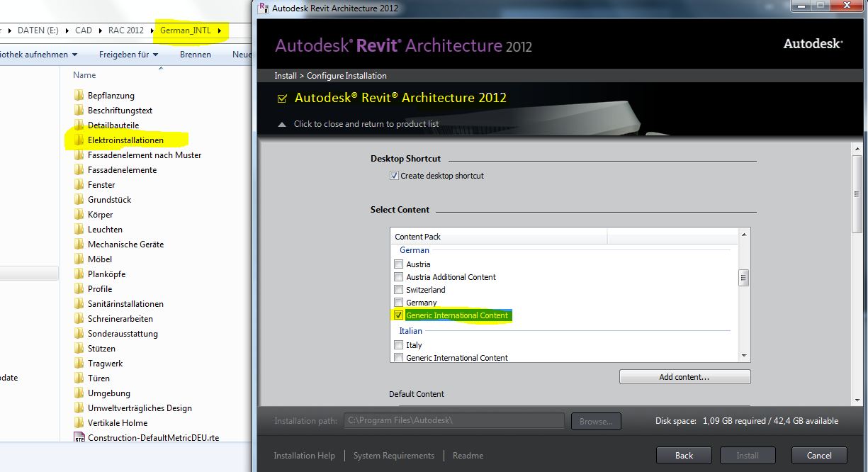Open the Readme link
Viewport: 868px width, 472px height.
468,456
